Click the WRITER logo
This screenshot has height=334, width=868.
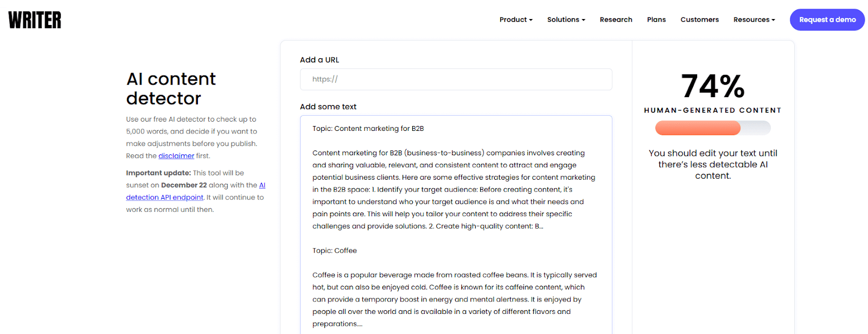(34, 20)
